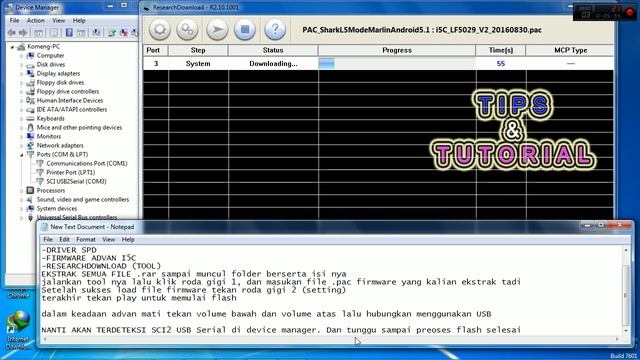Click blue Help icon in Device Manager toolbar
The height and width of the screenshot is (360, 640).
click(x=69, y=33)
